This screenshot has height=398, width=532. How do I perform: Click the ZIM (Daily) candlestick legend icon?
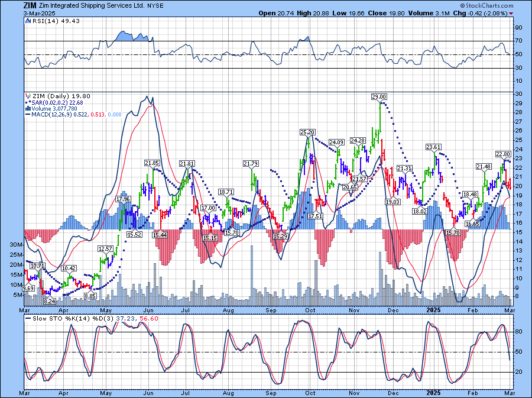(x=27, y=96)
